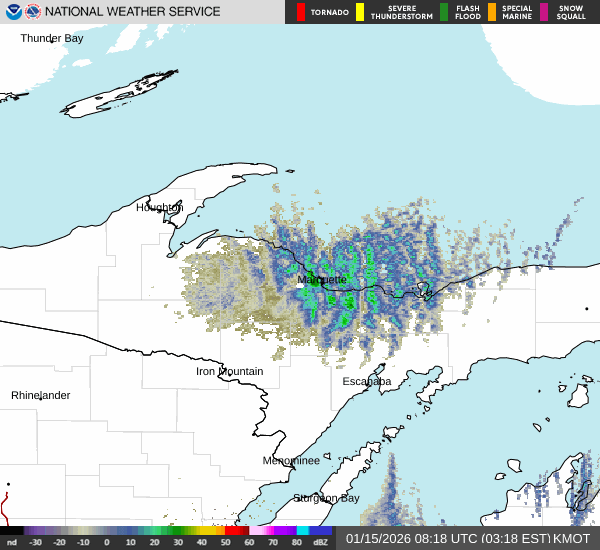This screenshot has height=550, width=600.
Task: Click the green Flash Flood swatch
Action: (x=444, y=12)
